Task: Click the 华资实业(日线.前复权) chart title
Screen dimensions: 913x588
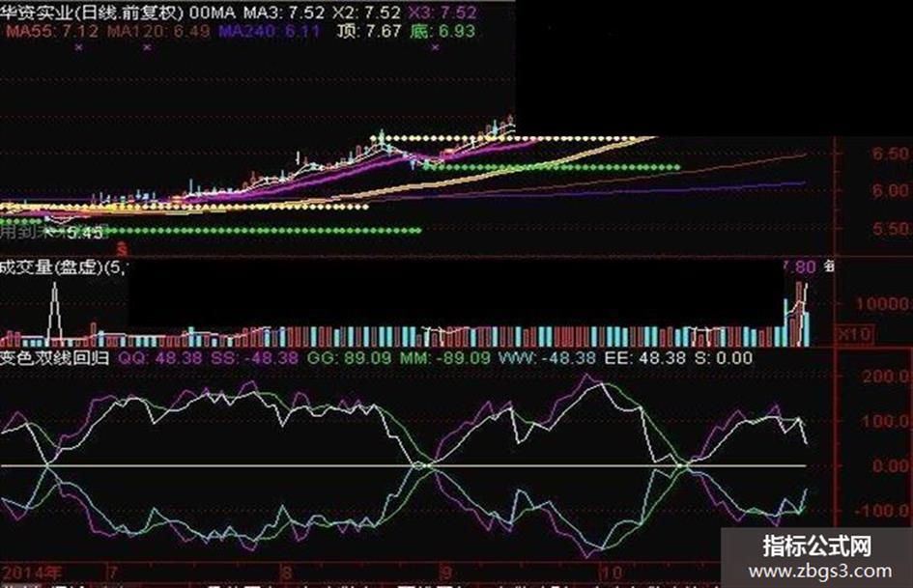Action: [92, 13]
